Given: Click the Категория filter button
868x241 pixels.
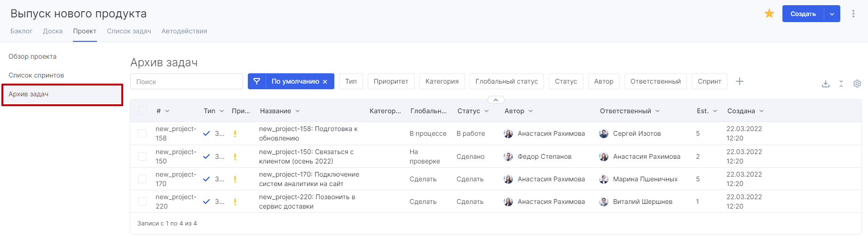Looking at the screenshot, I should coord(442,81).
